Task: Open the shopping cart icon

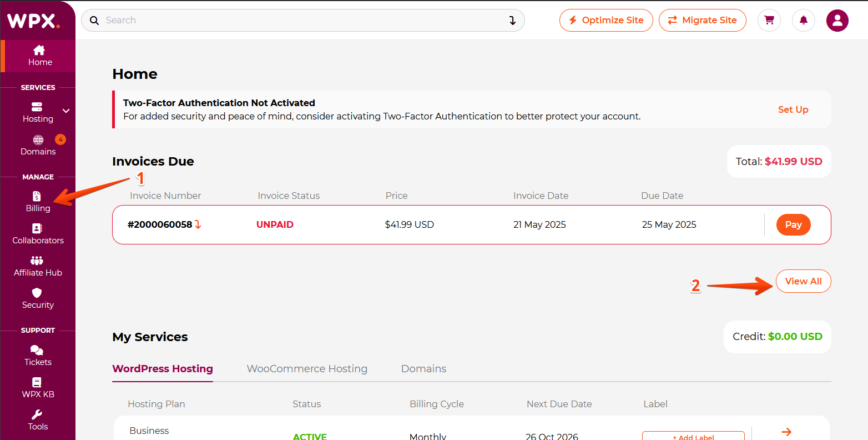Action: click(769, 21)
